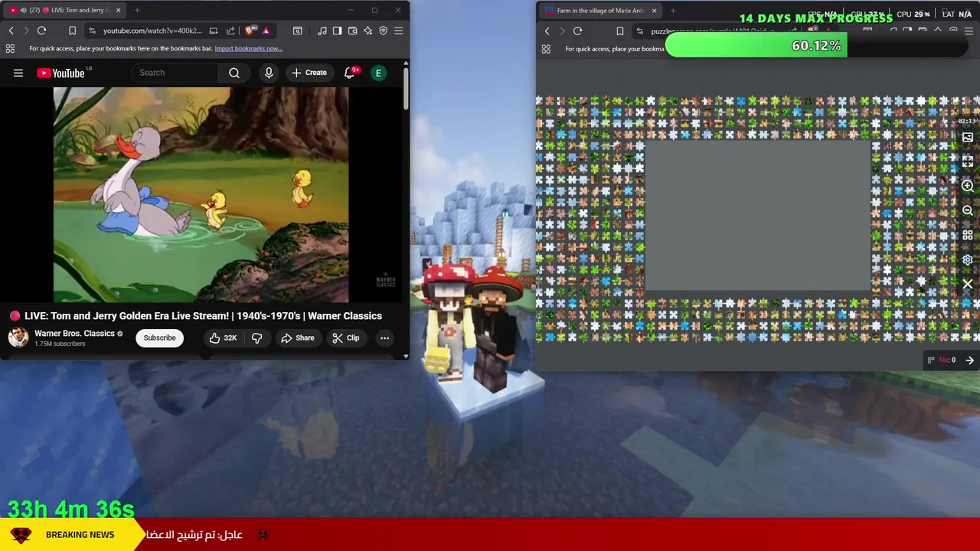Clip the live stream
The height and width of the screenshot is (551, 980).
click(x=345, y=337)
